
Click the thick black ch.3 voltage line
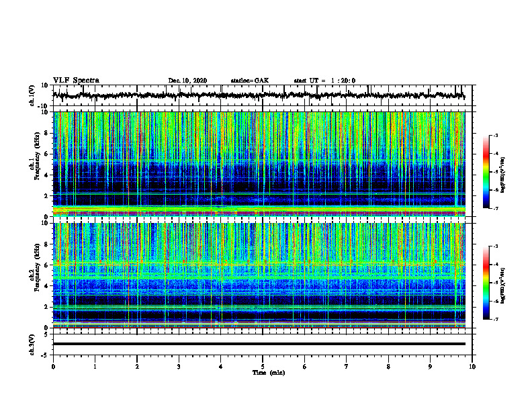click(259, 344)
